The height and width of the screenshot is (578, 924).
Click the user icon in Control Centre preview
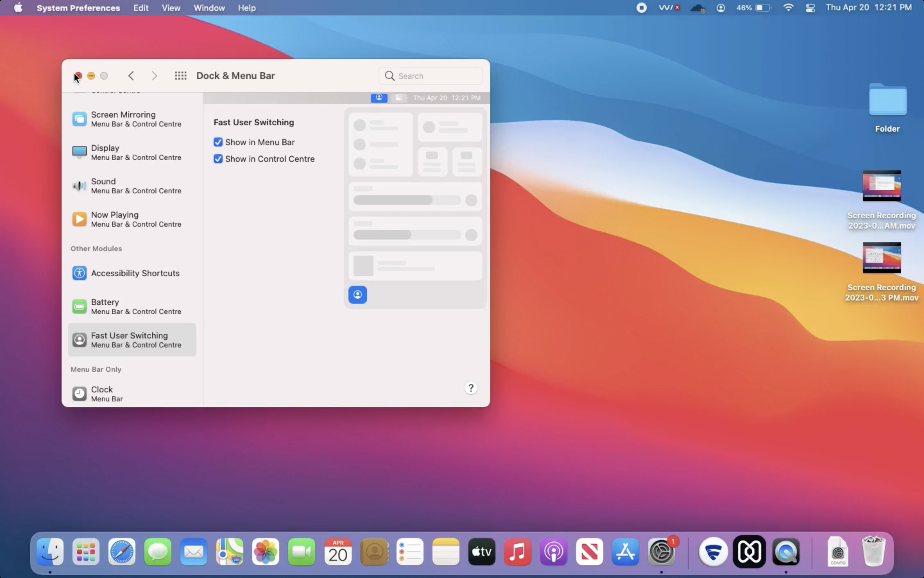[357, 294]
